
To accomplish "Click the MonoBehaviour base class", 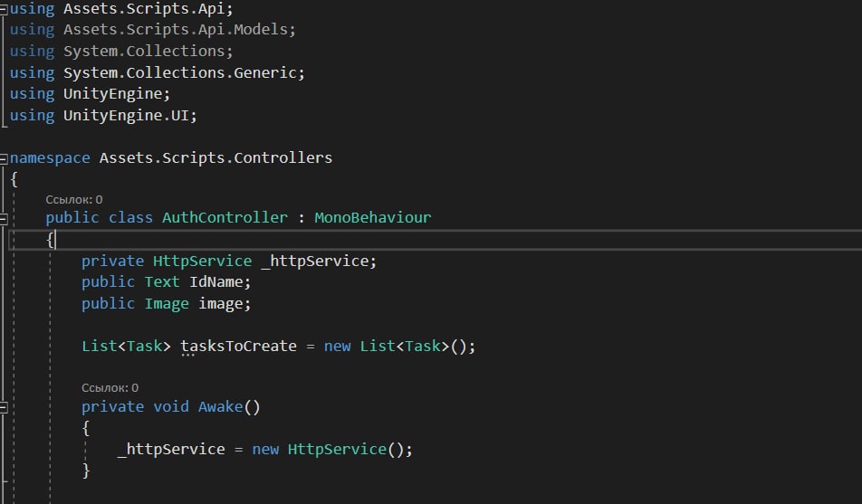I will [373, 218].
